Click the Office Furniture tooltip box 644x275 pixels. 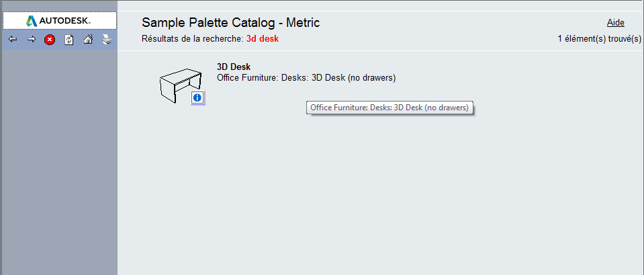pyautogui.click(x=389, y=108)
